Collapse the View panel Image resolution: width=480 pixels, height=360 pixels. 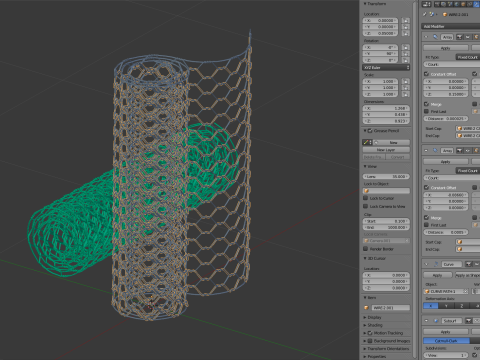[365, 166]
